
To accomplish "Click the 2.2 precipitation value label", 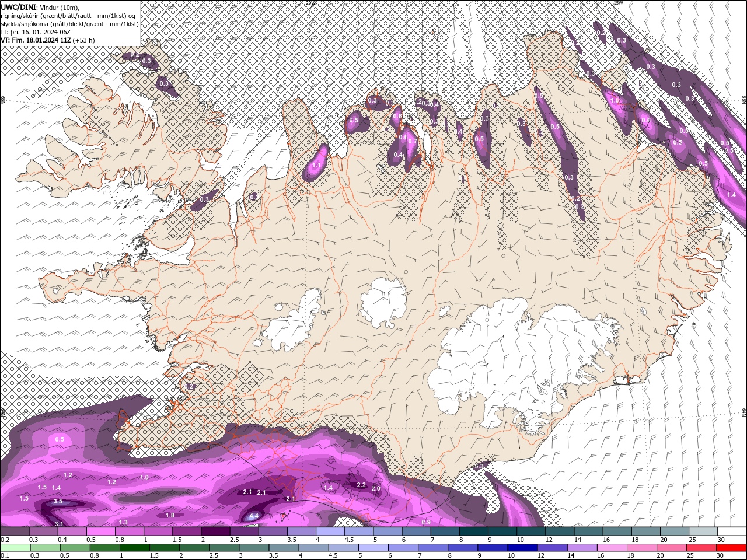I will point(361,485).
